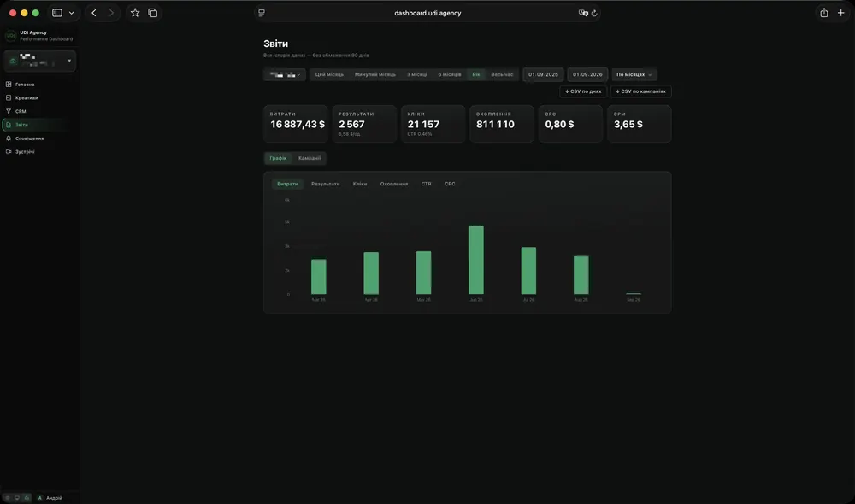Click the UDI Agency logo

click(x=10, y=36)
